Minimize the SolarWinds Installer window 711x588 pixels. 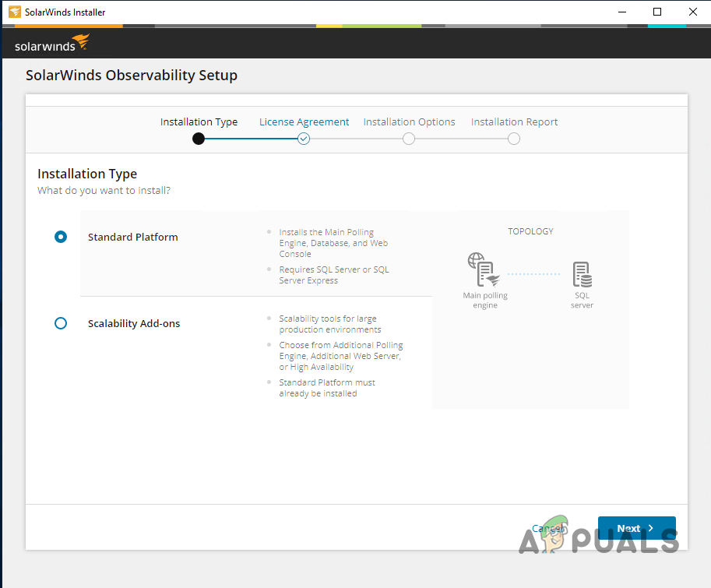pyautogui.click(x=622, y=12)
